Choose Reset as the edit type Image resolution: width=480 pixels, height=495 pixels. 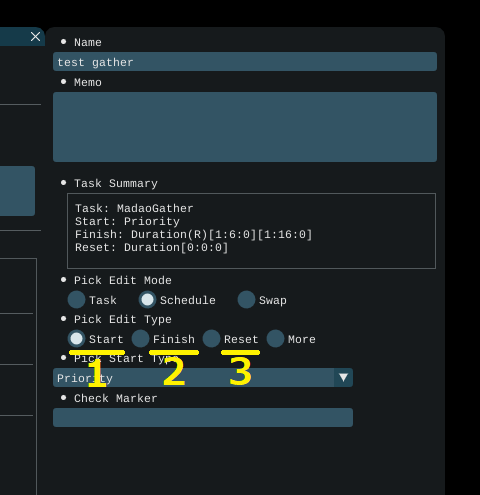(211, 339)
